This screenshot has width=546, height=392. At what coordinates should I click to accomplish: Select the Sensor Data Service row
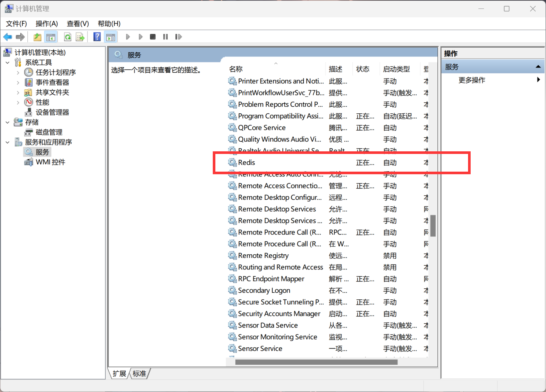(x=327, y=325)
